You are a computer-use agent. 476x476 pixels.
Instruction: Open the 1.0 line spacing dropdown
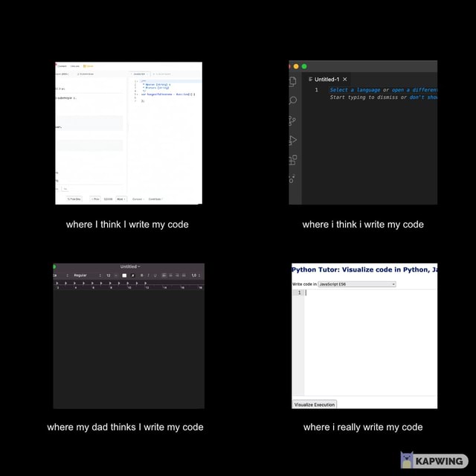click(x=196, y=275)
